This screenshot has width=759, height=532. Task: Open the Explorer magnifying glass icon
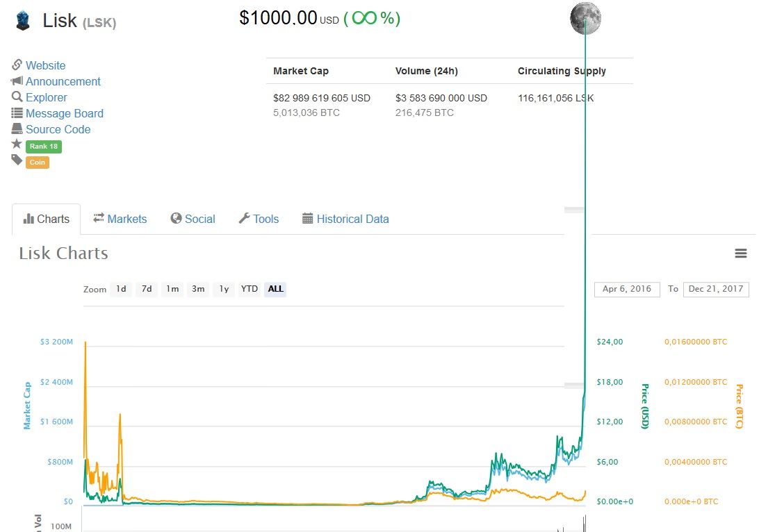(x=17, y=97)
